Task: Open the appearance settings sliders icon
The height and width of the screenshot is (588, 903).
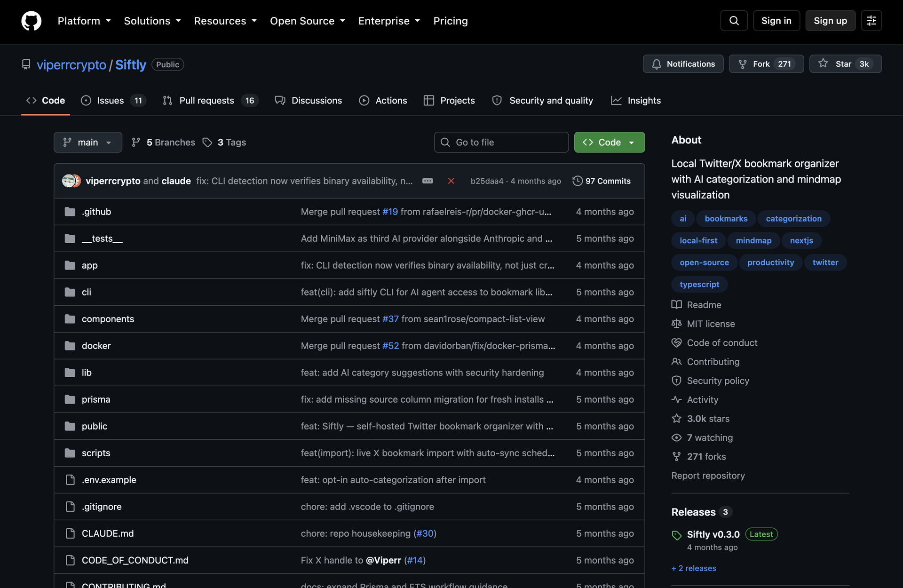Action: click(871, 21)
